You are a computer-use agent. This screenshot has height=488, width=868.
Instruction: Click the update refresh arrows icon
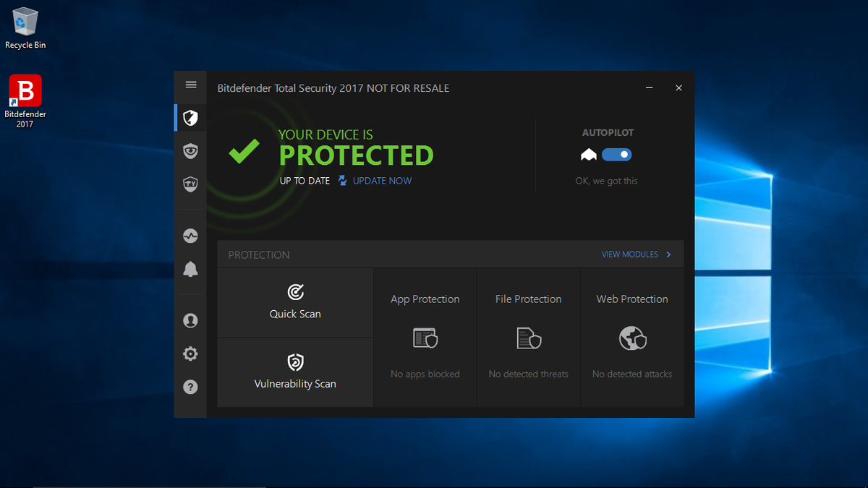click(343, 181)
